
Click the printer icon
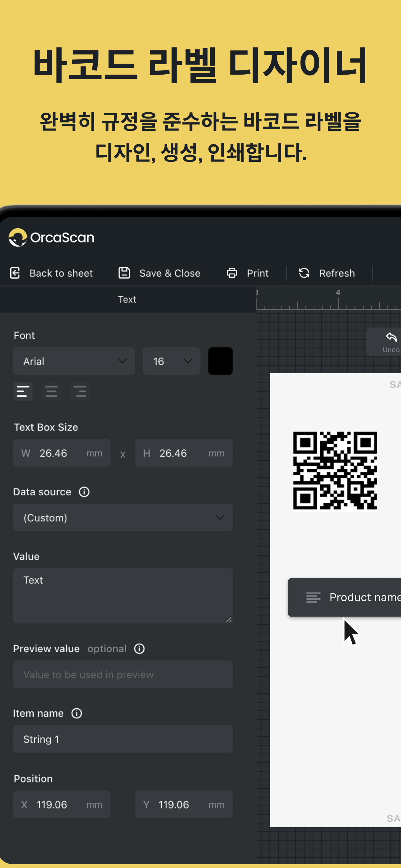coord(232,273)
